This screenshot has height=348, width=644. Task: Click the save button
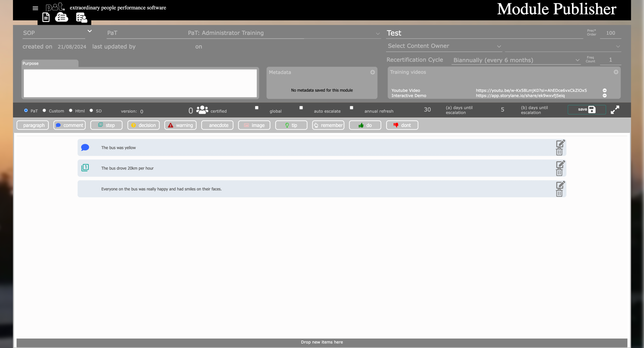coord(586,110)
